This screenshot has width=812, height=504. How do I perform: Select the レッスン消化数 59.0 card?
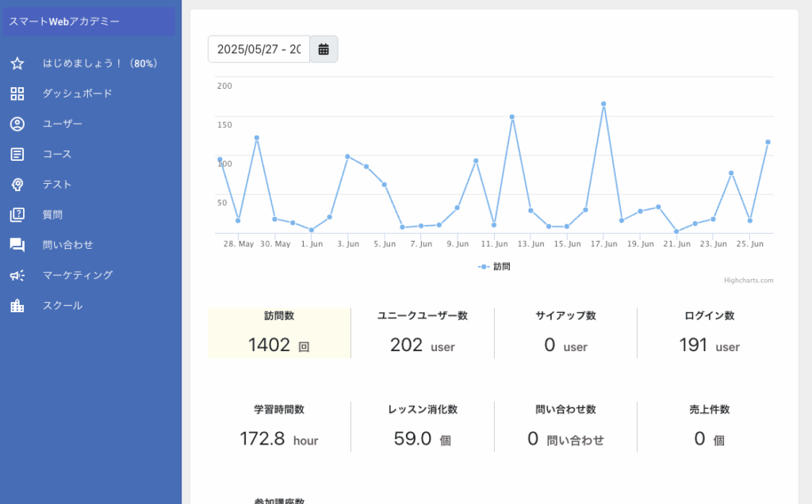pyautogui.click(x=423, y=427)
